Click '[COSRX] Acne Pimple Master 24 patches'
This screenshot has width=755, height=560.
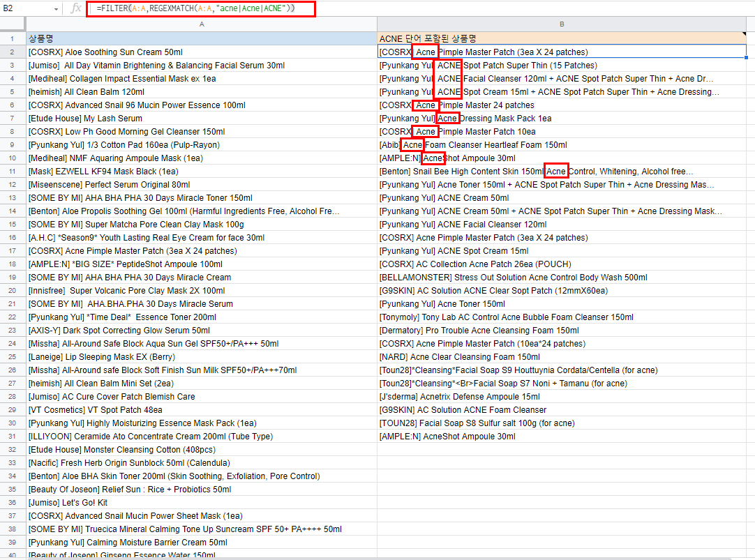pyautogui.click(x=562, y=105)
